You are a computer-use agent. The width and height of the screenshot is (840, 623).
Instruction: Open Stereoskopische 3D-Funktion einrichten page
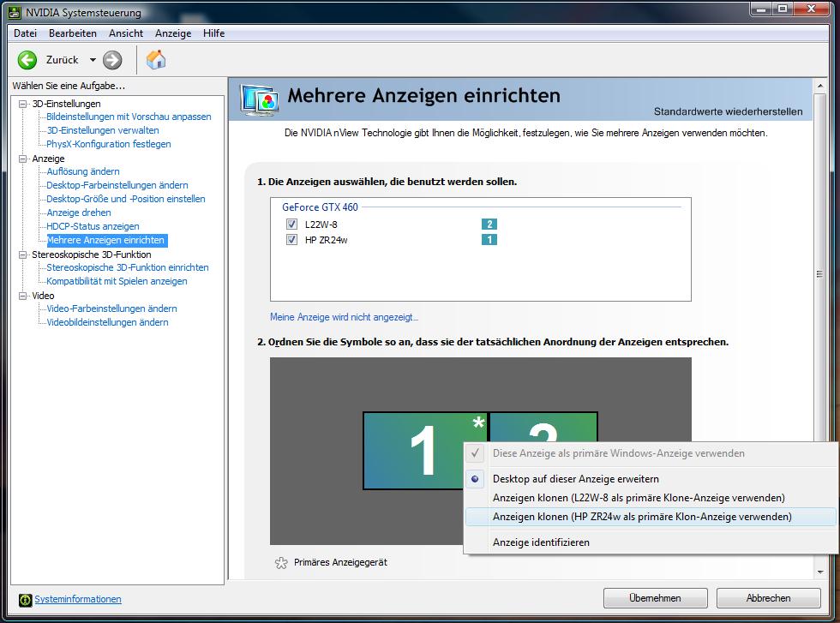click(x=128, y=267)
